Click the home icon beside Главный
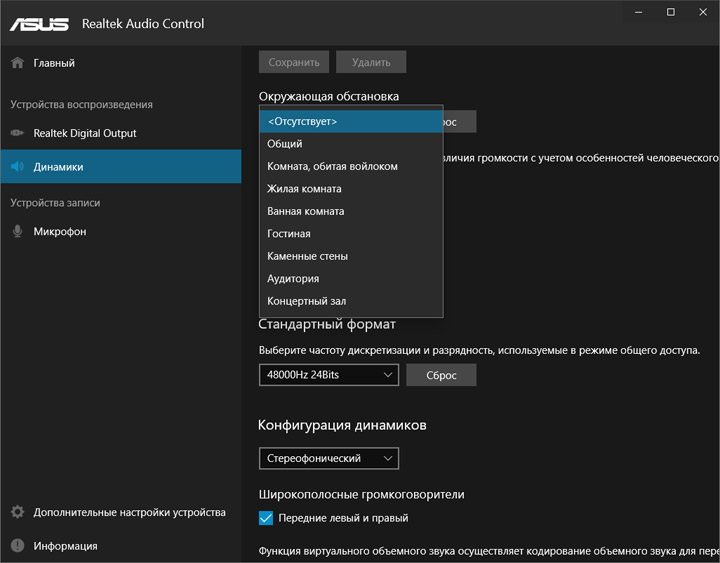Viewport: 720px width, 563px height. 17,63
